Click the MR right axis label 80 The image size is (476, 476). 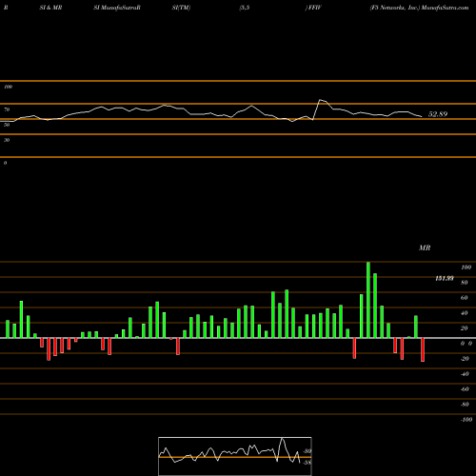coord(465,283)
